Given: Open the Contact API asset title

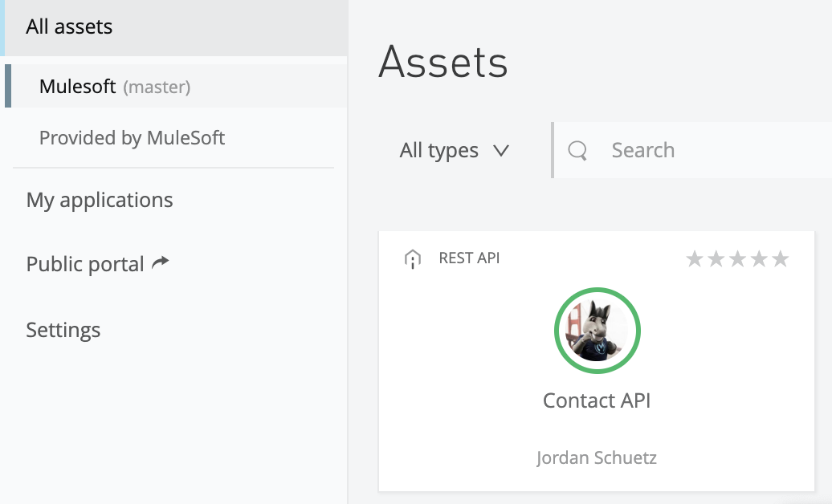Looking at the screenshot, I should tap(597, 400).
